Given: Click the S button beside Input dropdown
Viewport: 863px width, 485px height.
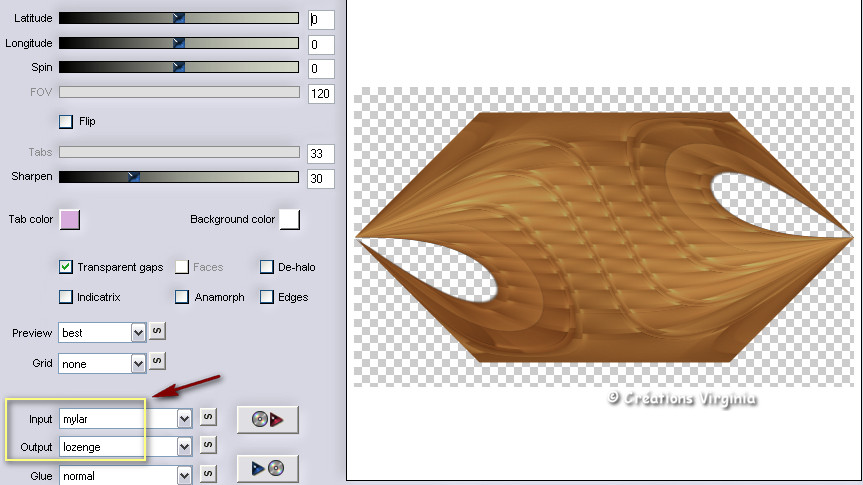Looking at the screenshot, I should [208, 417].
